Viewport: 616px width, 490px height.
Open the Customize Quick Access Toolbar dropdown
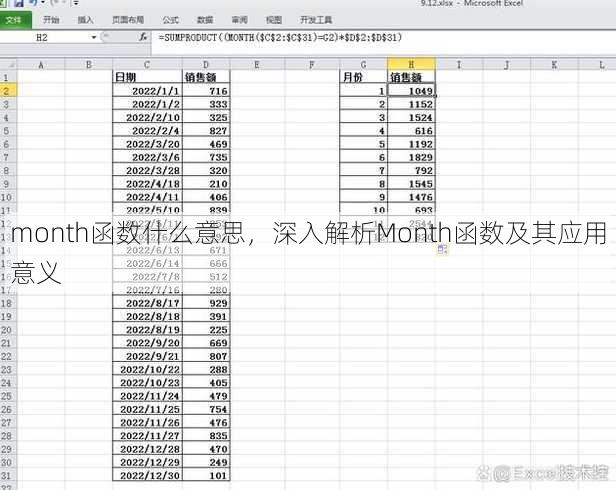(76, 3)
